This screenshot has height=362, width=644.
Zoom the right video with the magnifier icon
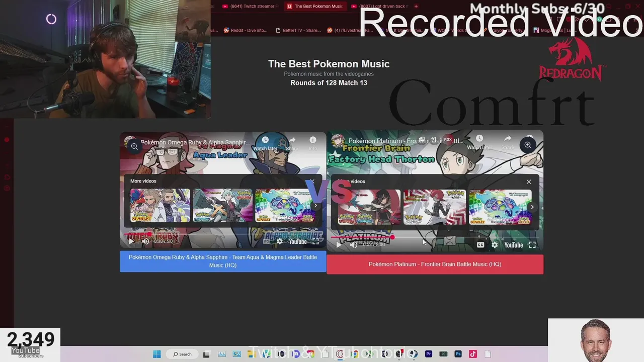click(528, 145)
